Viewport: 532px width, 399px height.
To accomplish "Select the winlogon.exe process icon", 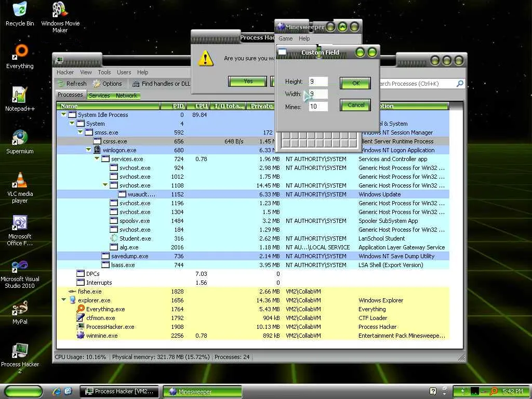I will tap(97, 150).
